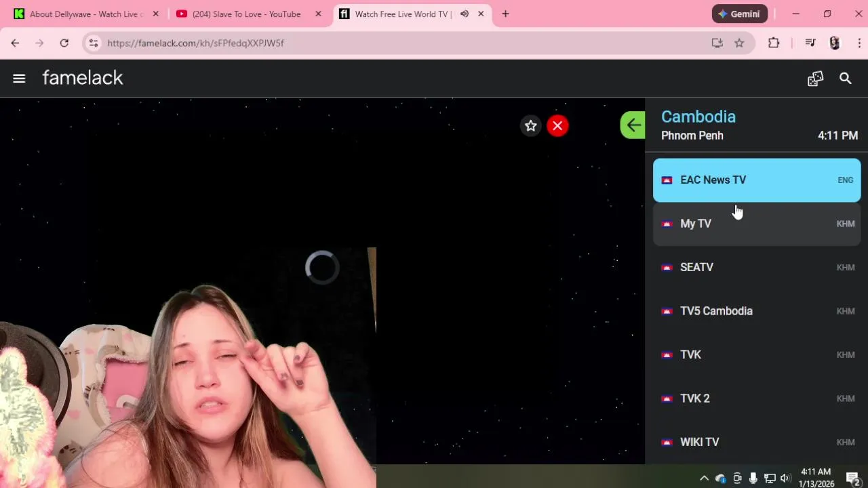The image size is (868, 488).
Task: Open the random channel dice icon
Action: coord(815,79)
